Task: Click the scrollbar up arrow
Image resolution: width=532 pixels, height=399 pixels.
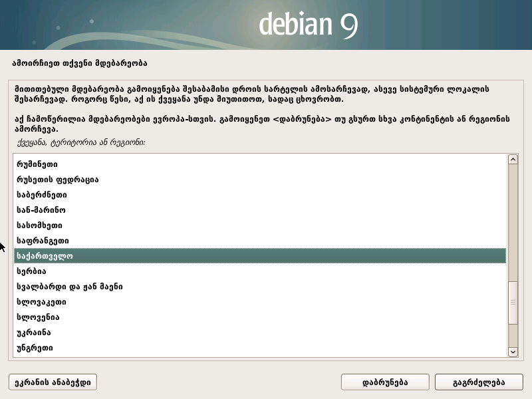Action: pos(513,159)
